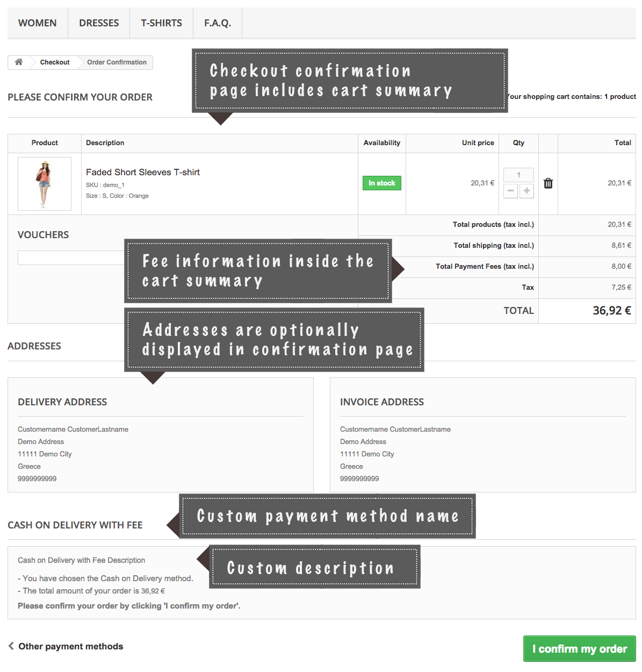Click the Faded Short Sleeves T-shirt product name
Viewport: 642px width, 672px height.
[x=142, y=172]
